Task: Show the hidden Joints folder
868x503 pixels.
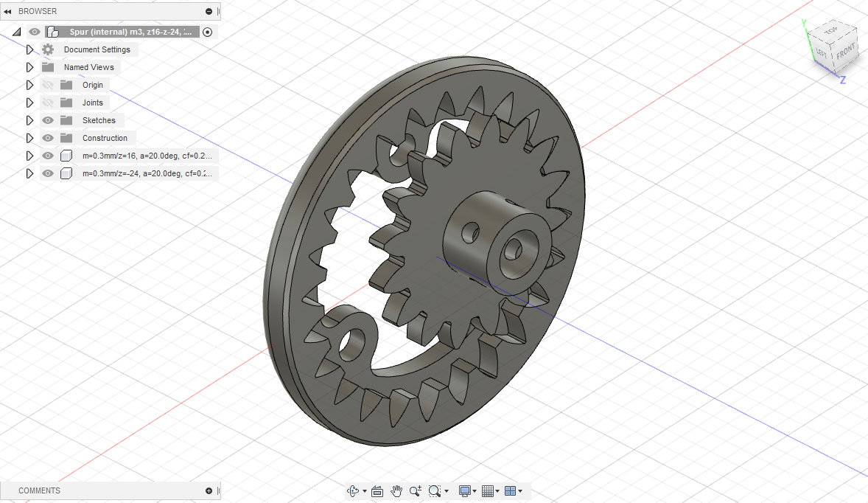Action: [48, 103]
